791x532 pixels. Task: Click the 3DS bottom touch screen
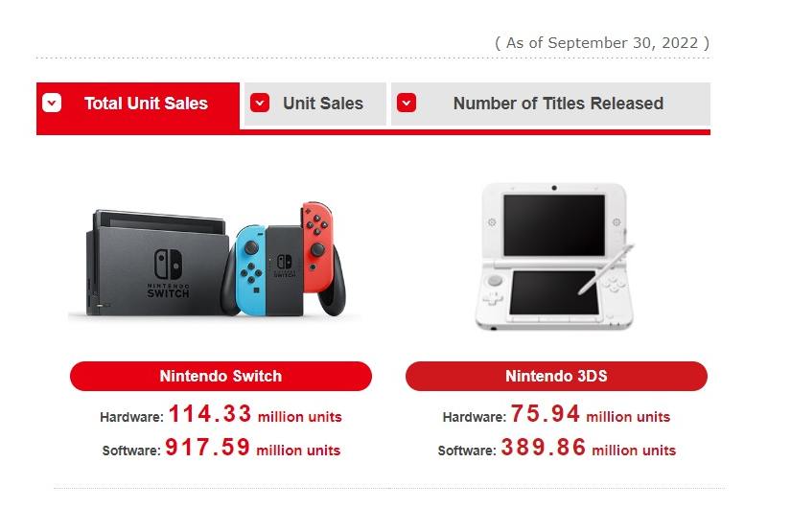pyautogui.click(x=556, y=292)
